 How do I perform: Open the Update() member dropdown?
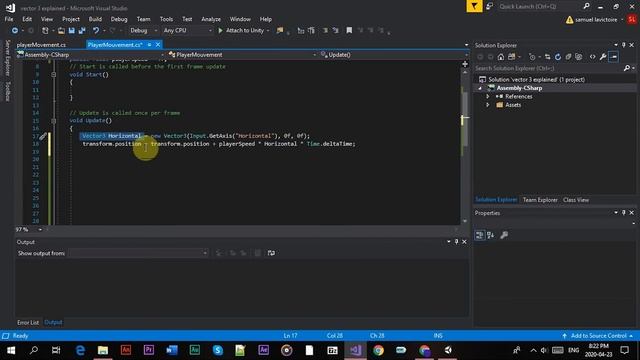coord(394,55)
